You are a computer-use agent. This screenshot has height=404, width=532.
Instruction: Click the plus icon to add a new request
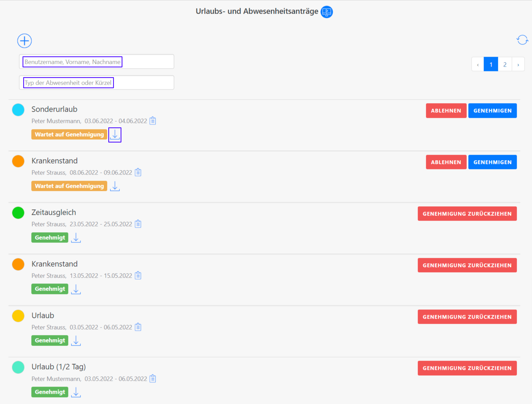tap(25, 41)
